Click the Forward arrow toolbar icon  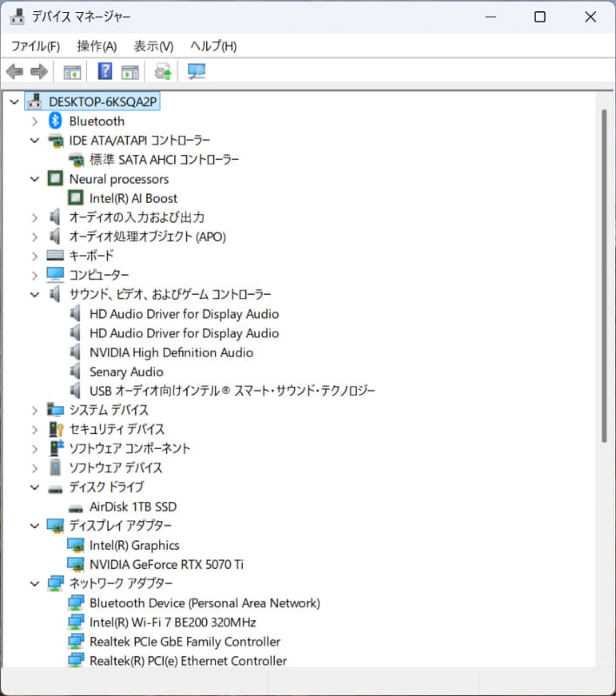click(39, 71)
